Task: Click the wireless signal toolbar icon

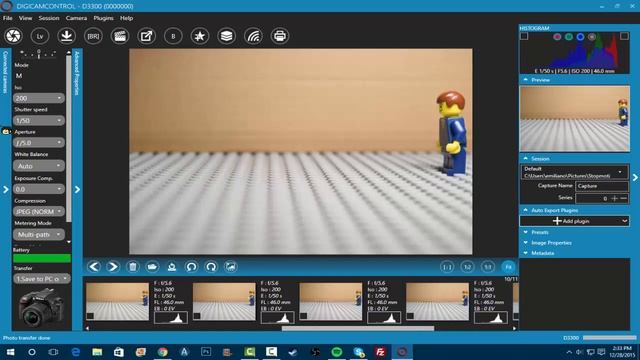Action: coord(253,36)
